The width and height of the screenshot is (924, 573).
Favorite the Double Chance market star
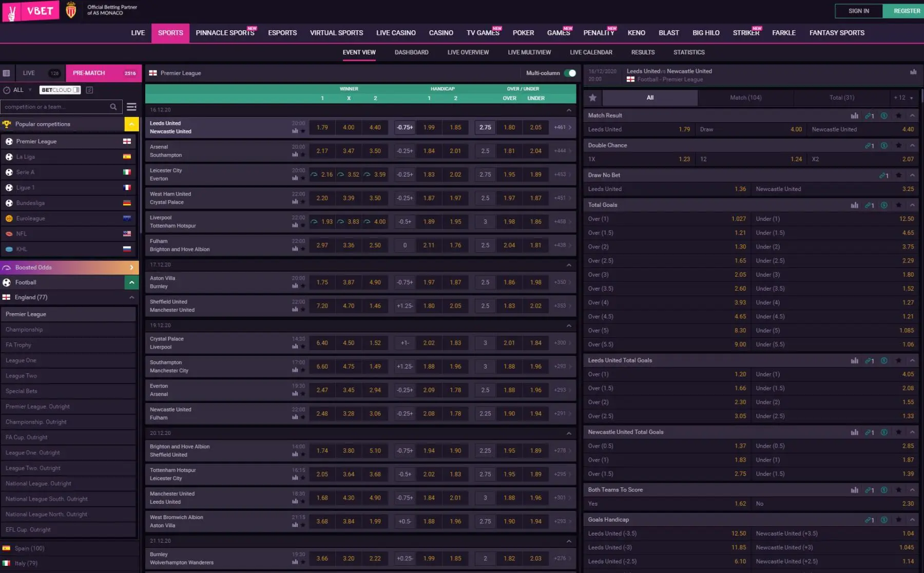(x=898, y=145)
